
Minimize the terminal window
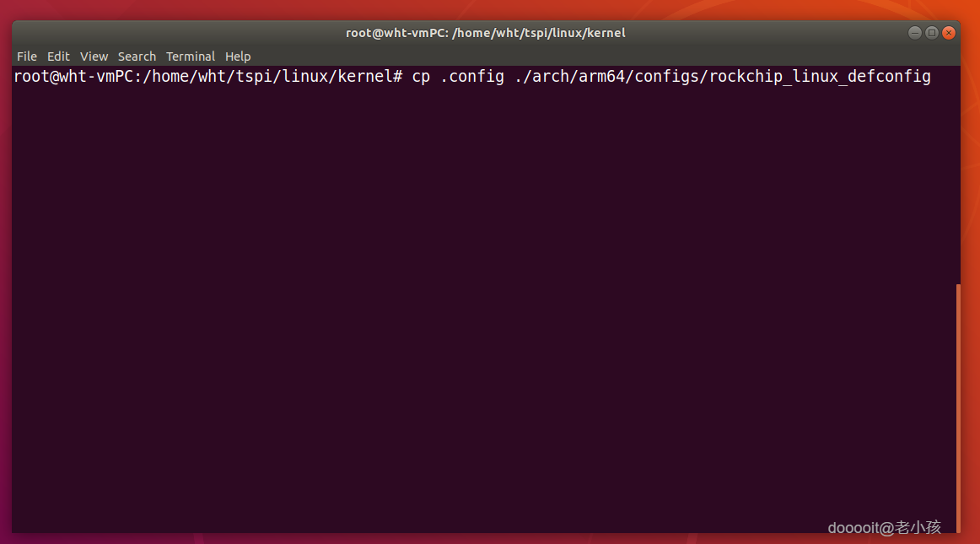pyautogui.click(x=915, y=33)
